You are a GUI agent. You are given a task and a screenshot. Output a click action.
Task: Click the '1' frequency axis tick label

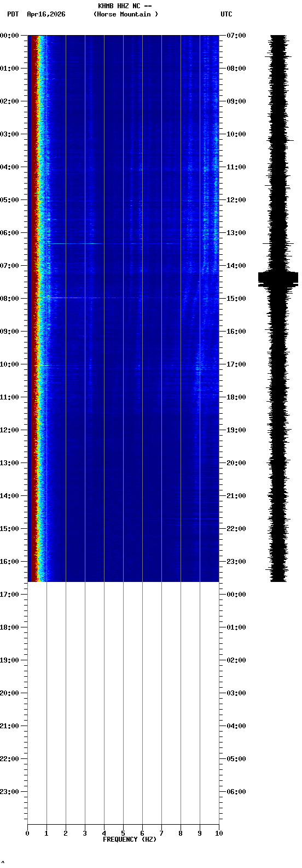click(x=47, y=833)
